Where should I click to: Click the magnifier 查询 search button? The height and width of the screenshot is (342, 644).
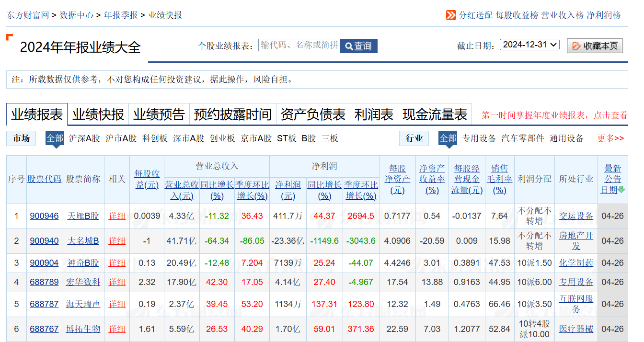click(358, 46)
